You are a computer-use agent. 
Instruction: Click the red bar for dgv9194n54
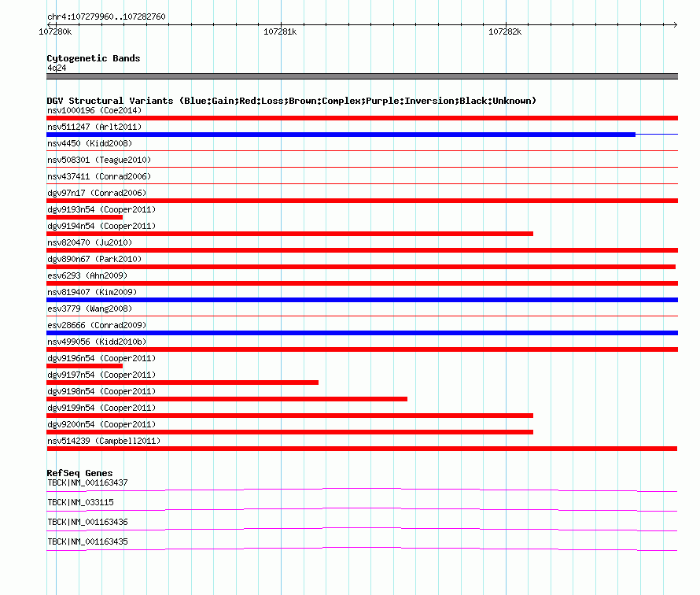click(289, 234)
